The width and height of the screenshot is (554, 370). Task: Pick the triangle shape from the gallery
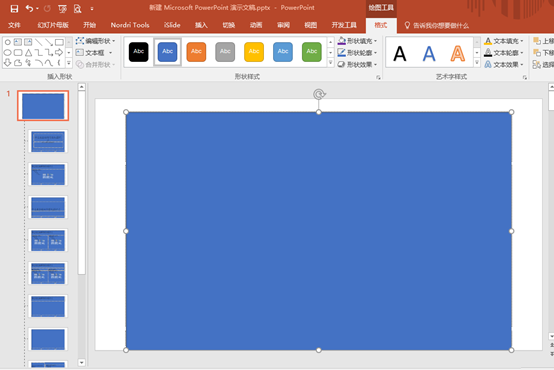pyautogui.click(x=28, y=53)
